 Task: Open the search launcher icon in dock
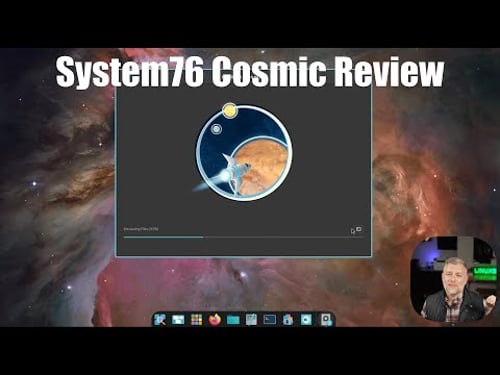coord(160,320)
